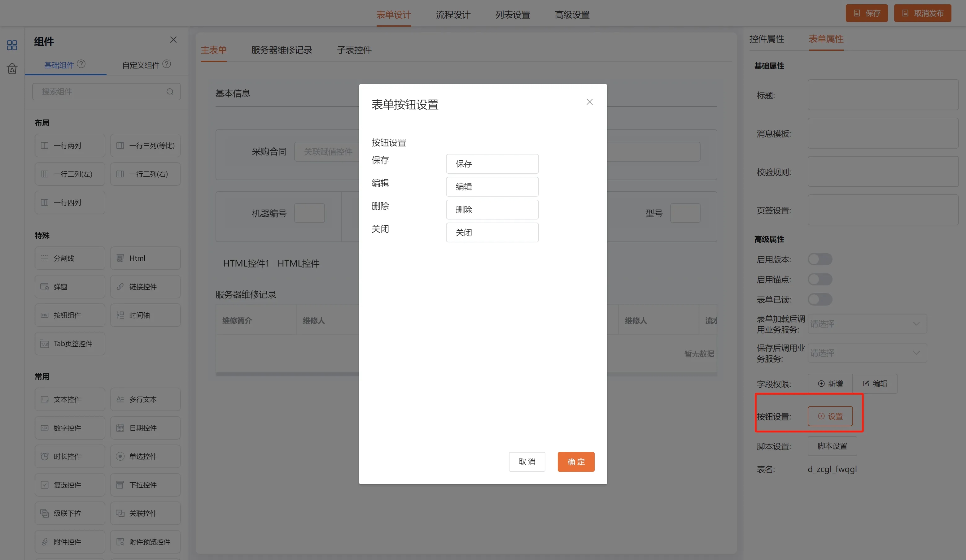Image resolution: width=966 pixels, height=560 pixels.
Task: Select the Tab页签控件 component
Action: coord(70,344)
